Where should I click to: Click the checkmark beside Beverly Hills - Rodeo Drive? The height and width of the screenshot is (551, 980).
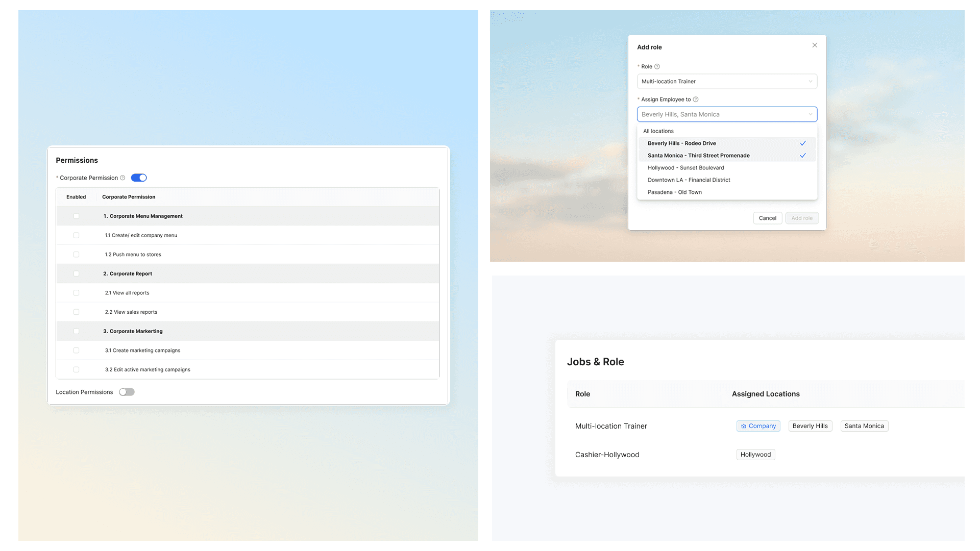(x=802, y=143)
